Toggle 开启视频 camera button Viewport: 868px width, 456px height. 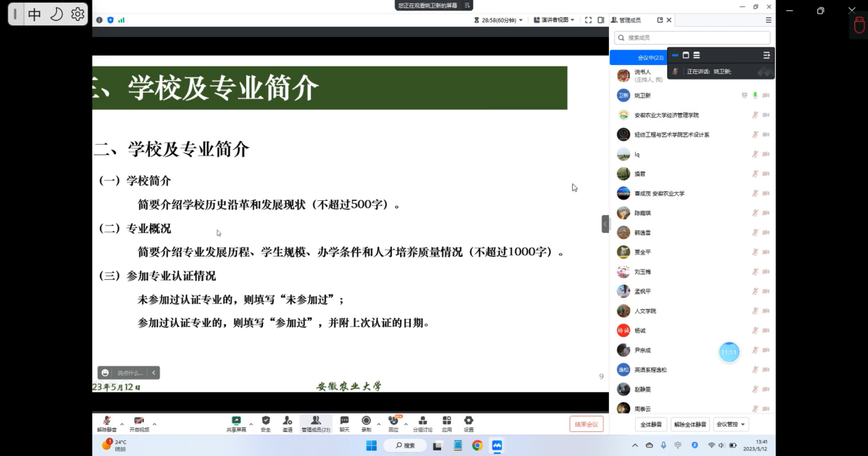(139, 423)
